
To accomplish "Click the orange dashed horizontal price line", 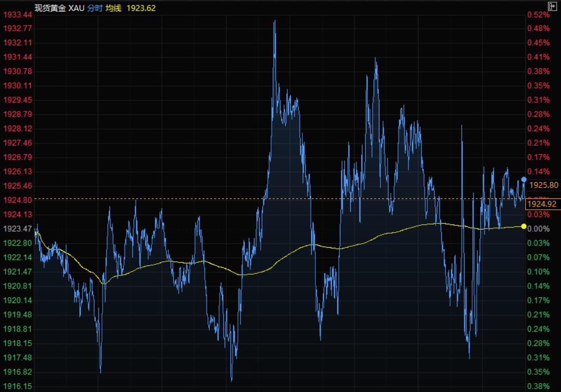I will (156, 199).
